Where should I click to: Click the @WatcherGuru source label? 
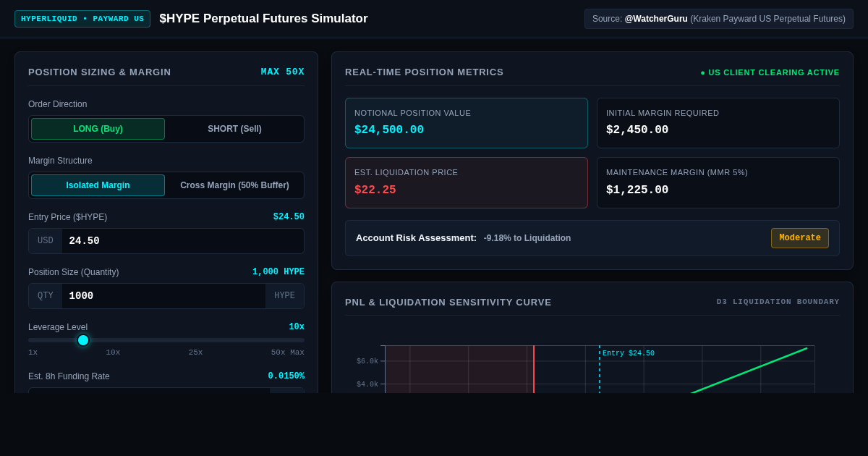click(x=656, y=19)
